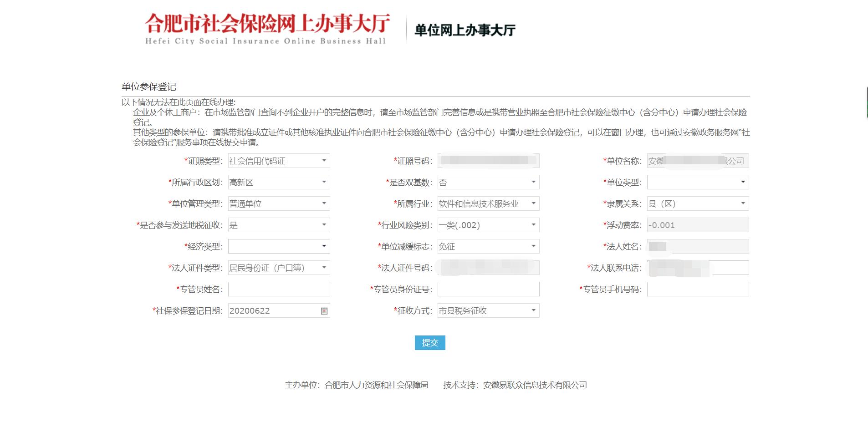This screenshot has width=868, height=427.
Task: Click into the 专管员手机号码 input field
Action: tap(697, 289)
